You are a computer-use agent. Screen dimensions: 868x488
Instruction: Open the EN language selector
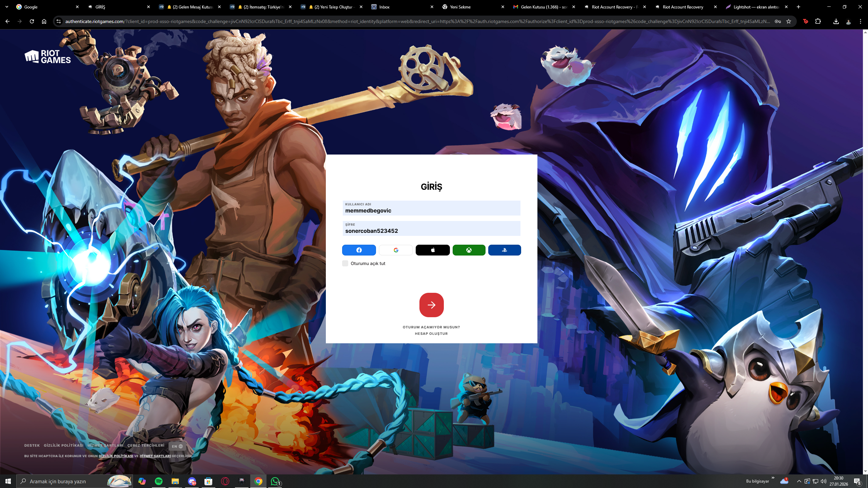coord(177,446)
